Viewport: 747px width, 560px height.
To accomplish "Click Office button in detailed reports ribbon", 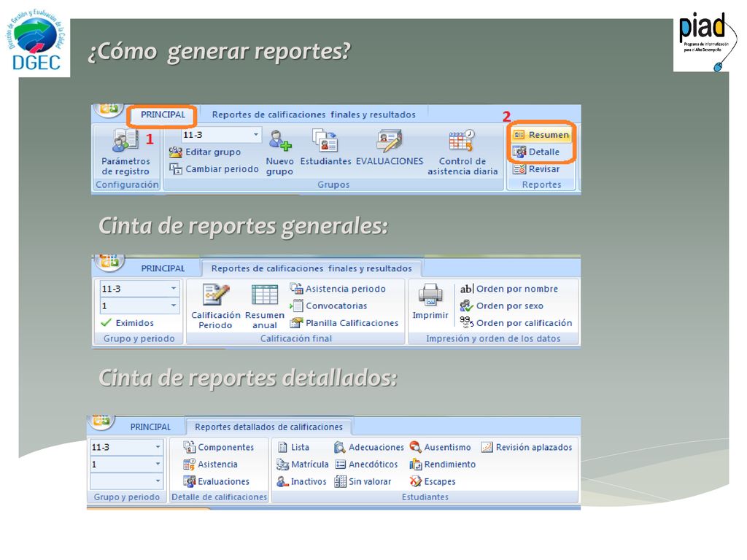I will [101, 421].
